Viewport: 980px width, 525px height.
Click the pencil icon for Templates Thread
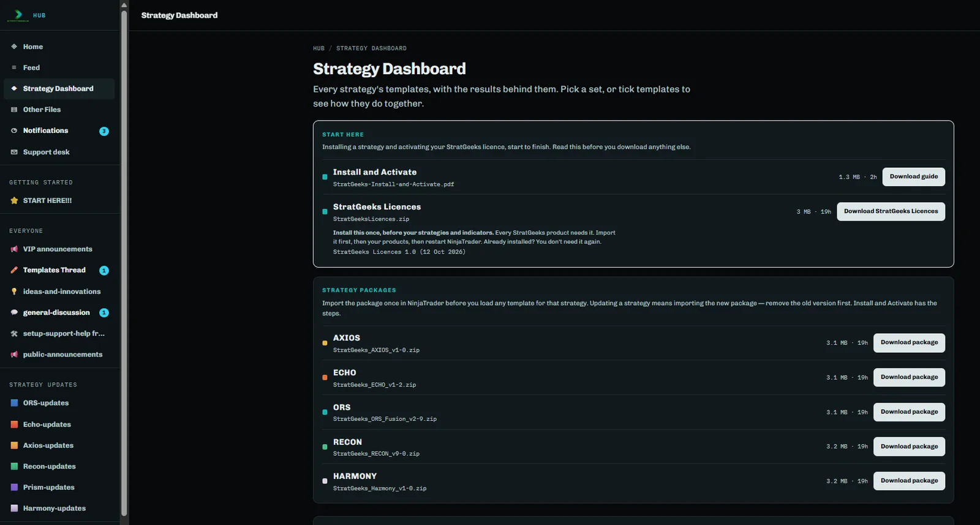click(14, 270)
